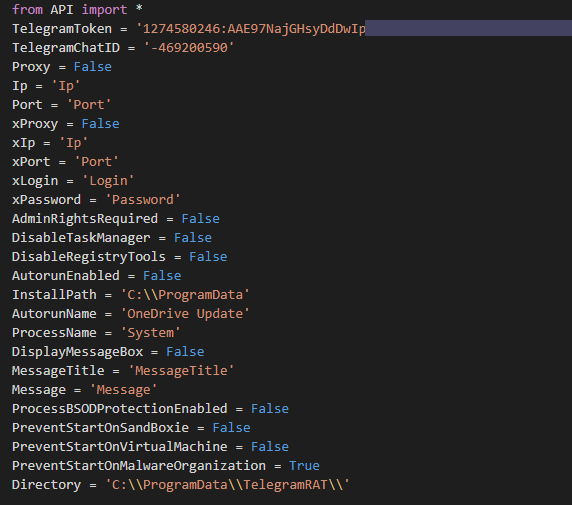Click the xPort variable name
Image resolution: width=572 pixels, height=505 pixels.
point(31,162)
